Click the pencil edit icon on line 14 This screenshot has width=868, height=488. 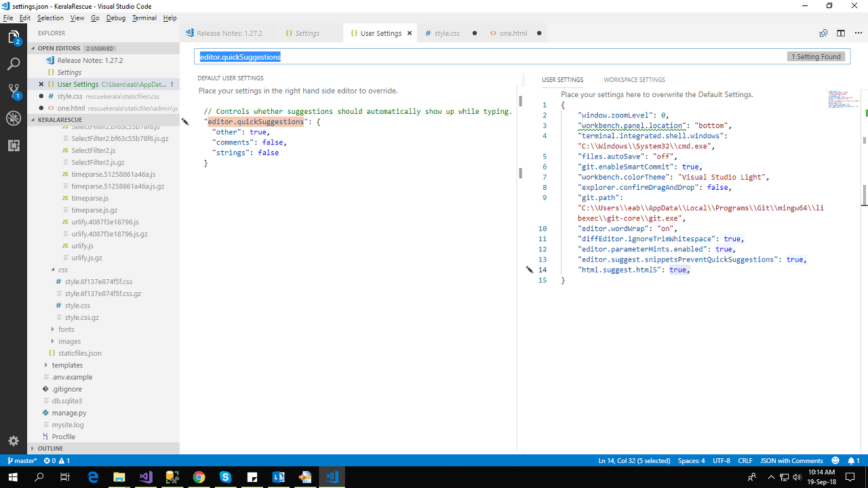click(530, 270)
